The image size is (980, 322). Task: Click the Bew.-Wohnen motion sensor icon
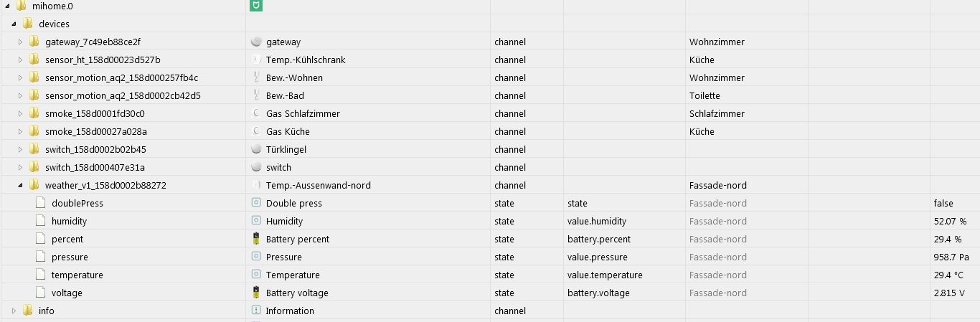pos(256,77)
